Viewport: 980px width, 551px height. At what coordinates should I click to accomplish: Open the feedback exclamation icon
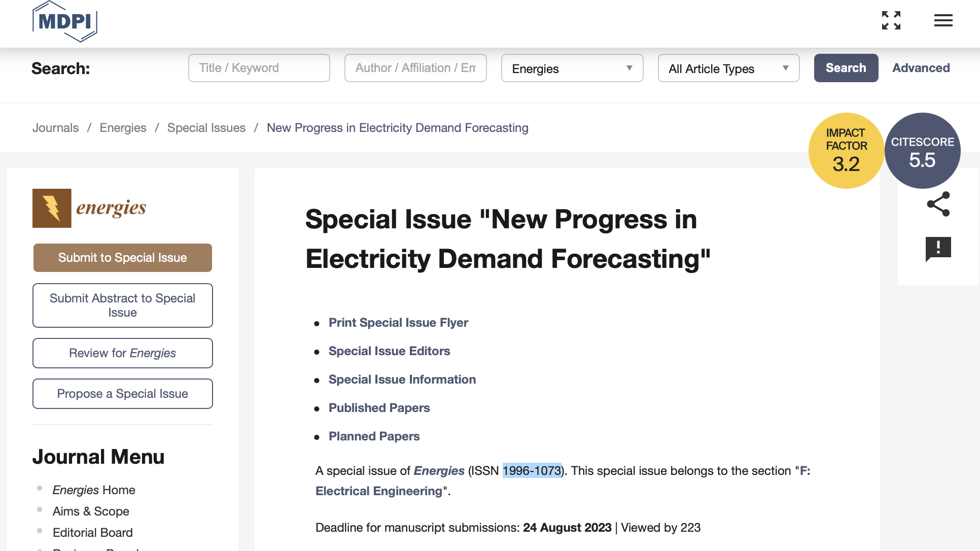click(x=938, y=249)
